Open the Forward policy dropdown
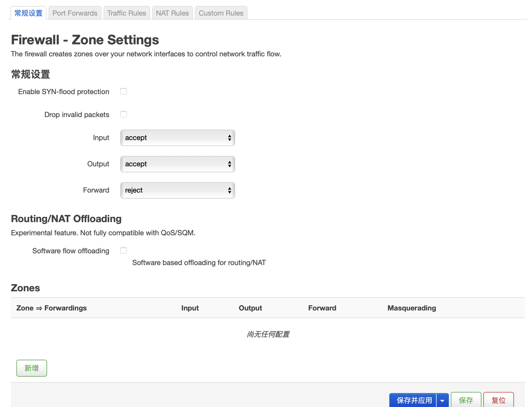The width and height of the screenshot is (532, 407). click(x=177, y=190)
